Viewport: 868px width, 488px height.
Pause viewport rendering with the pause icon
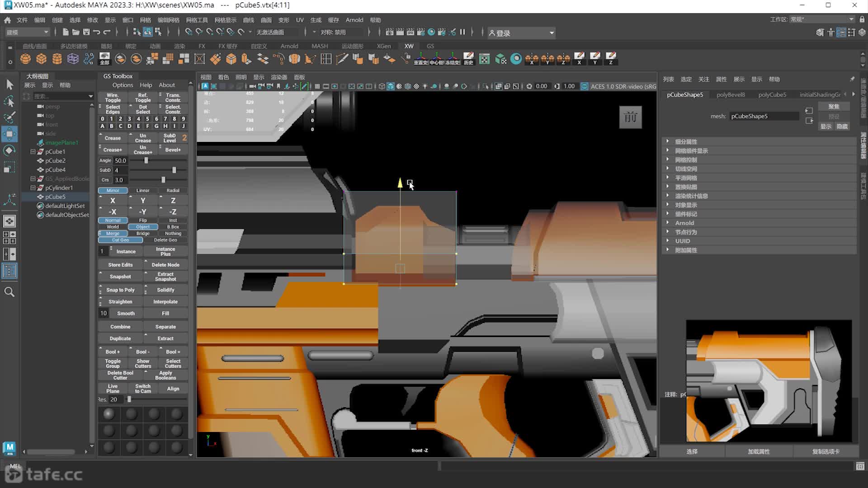pos(462,32)
